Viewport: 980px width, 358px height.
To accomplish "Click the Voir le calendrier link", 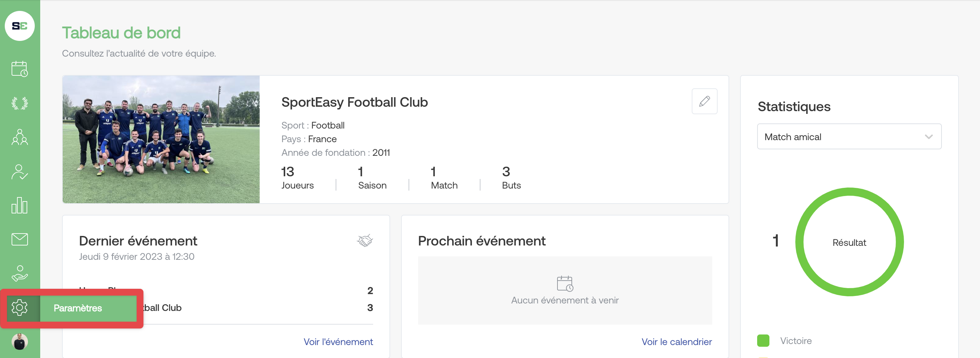I will [676, 342].
